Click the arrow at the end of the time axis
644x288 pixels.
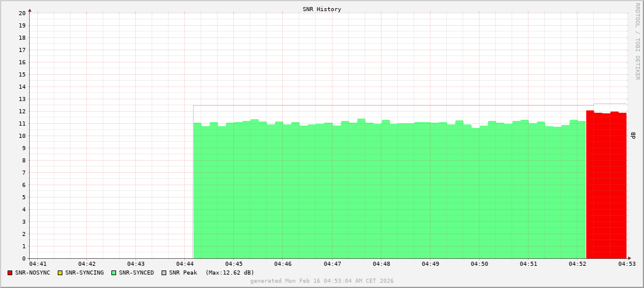coord(629,258)
